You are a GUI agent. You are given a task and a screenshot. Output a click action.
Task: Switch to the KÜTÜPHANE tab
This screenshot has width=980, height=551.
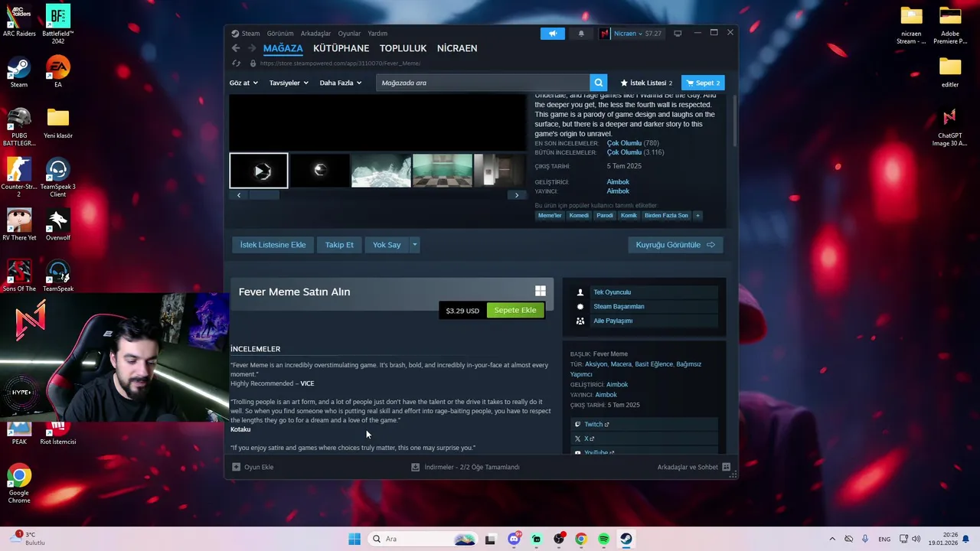(x=341, y=48)
